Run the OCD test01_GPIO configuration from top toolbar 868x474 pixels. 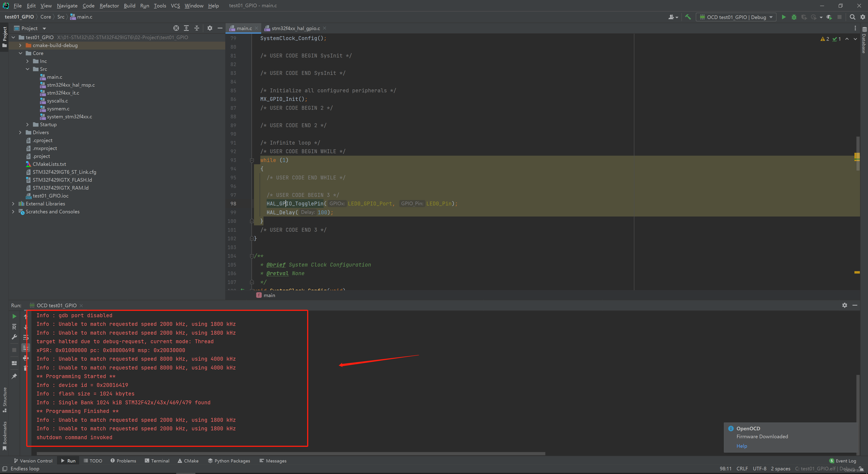[x=784, y=17]
